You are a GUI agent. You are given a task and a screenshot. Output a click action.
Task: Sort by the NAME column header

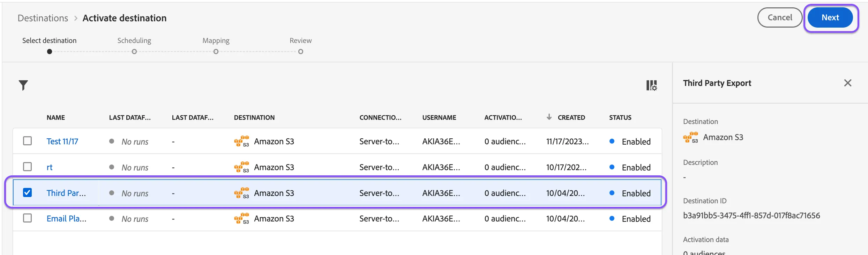(56, 118)
